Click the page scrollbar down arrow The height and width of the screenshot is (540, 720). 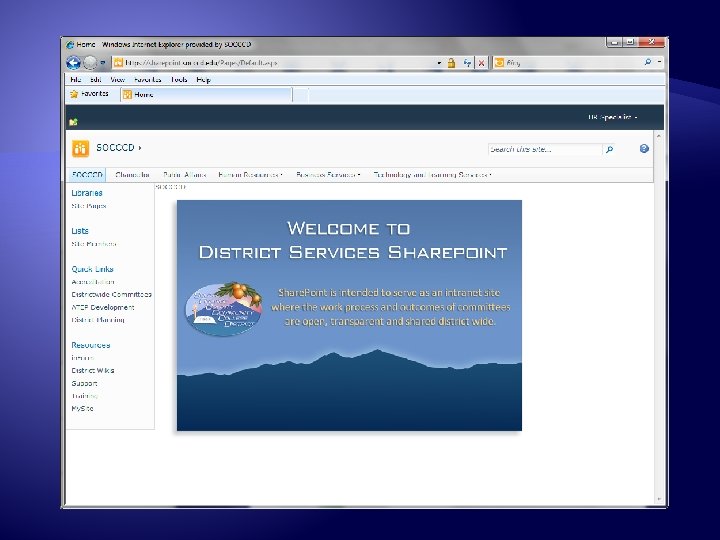(658, 499)
